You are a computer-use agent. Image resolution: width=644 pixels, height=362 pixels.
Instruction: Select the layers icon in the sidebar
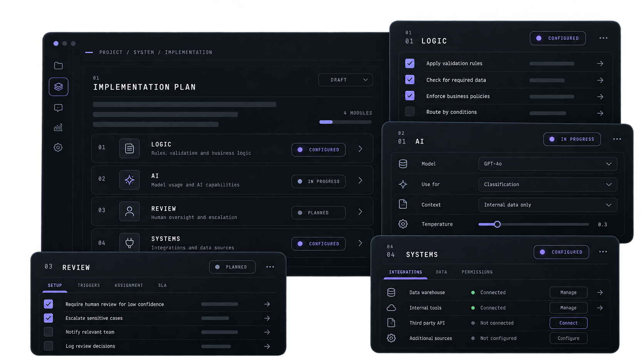(59, 87)
